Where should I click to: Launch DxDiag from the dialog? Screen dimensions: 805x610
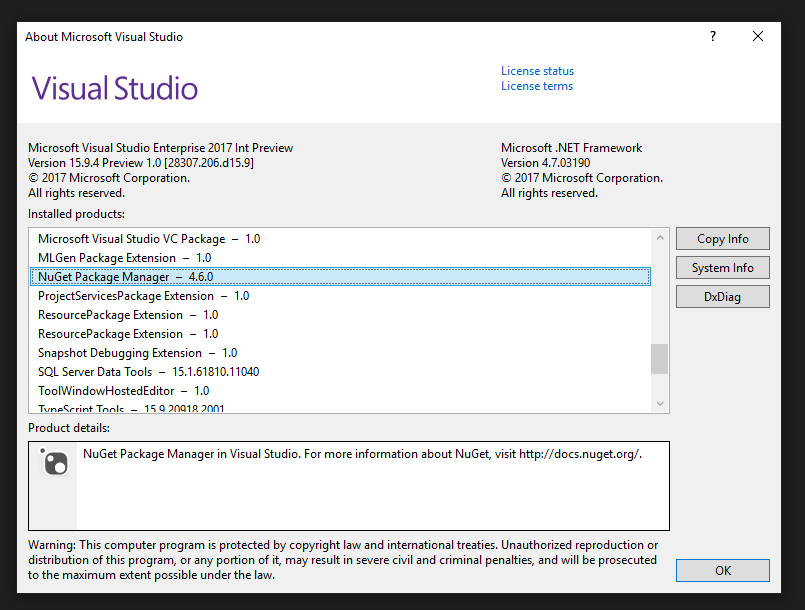722,296
